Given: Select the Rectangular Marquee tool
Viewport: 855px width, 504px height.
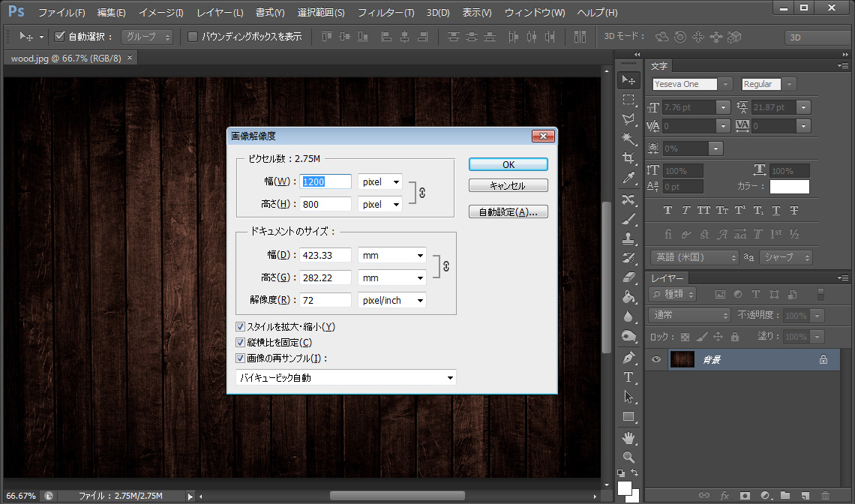Looking at the screenshot, I should [x=628, y=100].
